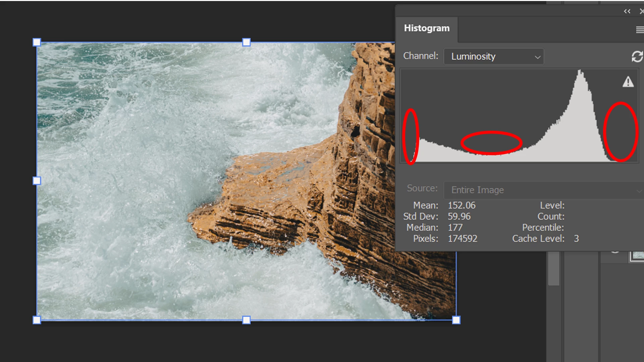Click the vertical scrollbar thumb beside the canvas
The height and width of the screenshot is (362, 644).
click(x=553, y=268)
